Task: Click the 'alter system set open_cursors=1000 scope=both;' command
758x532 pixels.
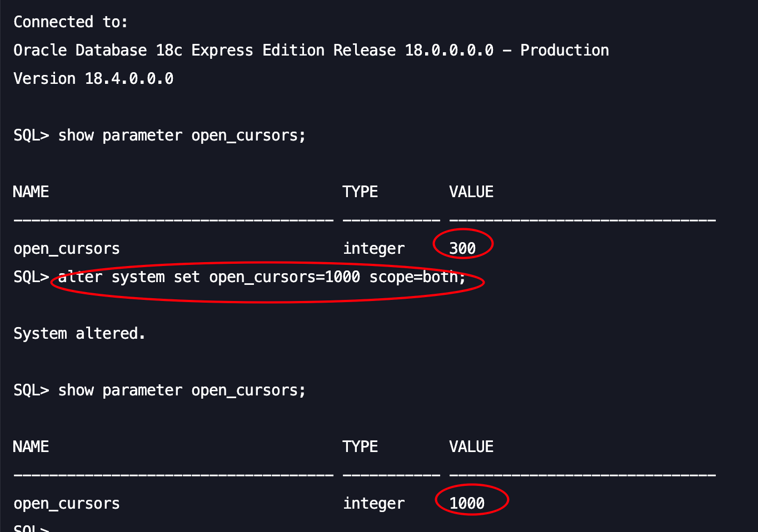Action: pyautogui.click(x=262, y=277)
